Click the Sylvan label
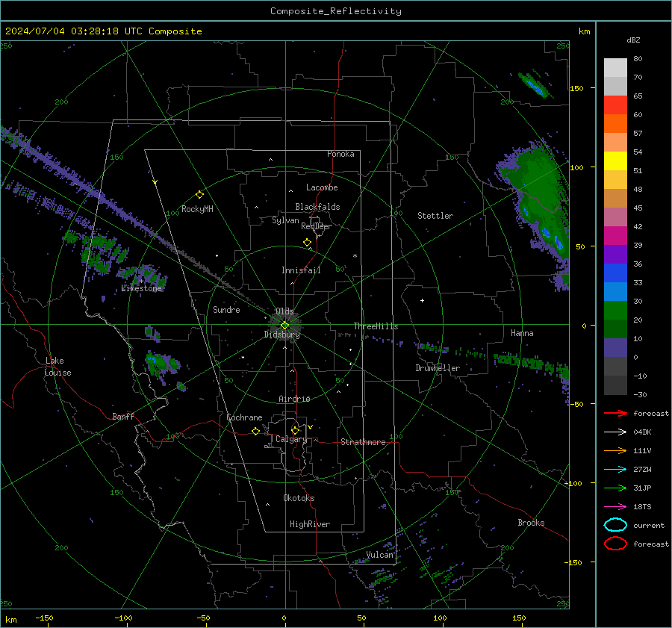This screenshot has width=672, height=628. [285, 220]
